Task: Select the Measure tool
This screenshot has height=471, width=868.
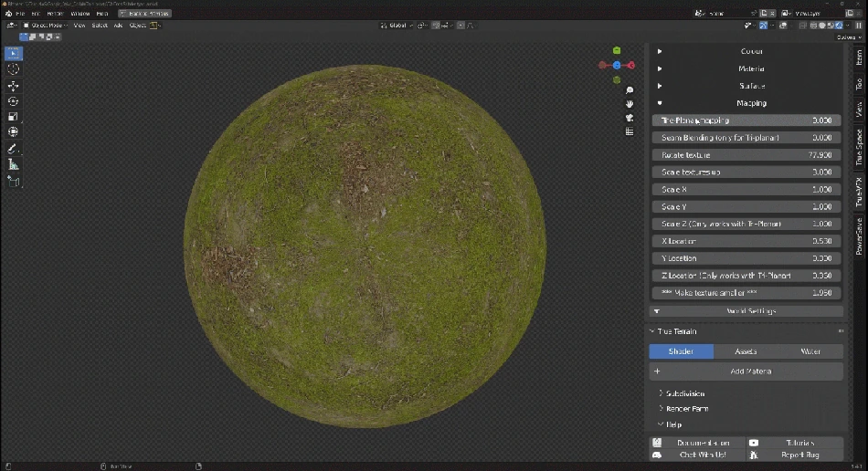Action: (x=14, y=165)
